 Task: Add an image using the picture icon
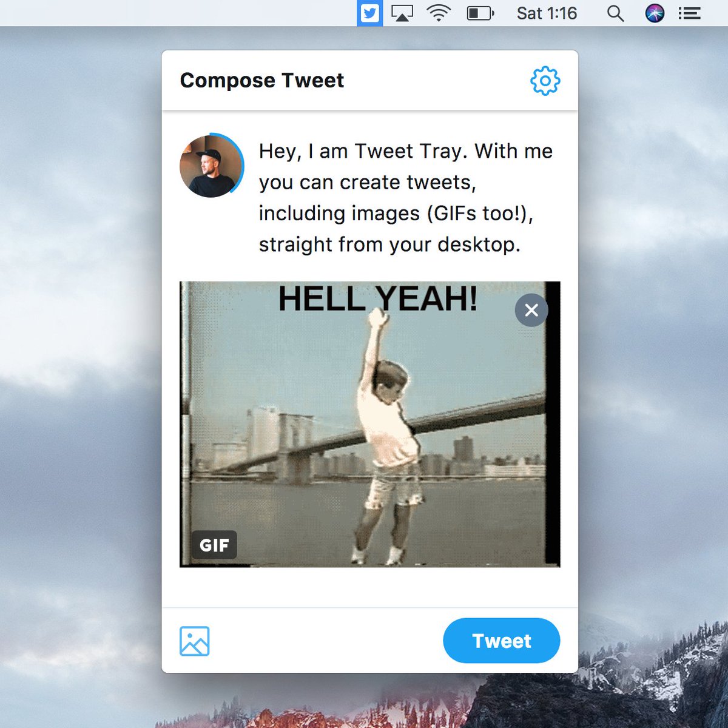click(x=195, y=641)
